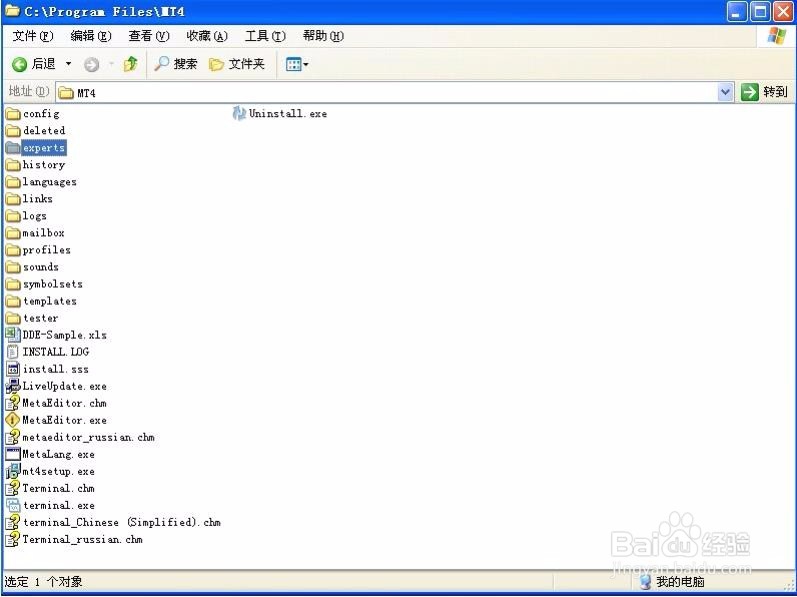Select the mailbox folder icon
The height and width of the screenshot is (597, 797).
point(13,233)
